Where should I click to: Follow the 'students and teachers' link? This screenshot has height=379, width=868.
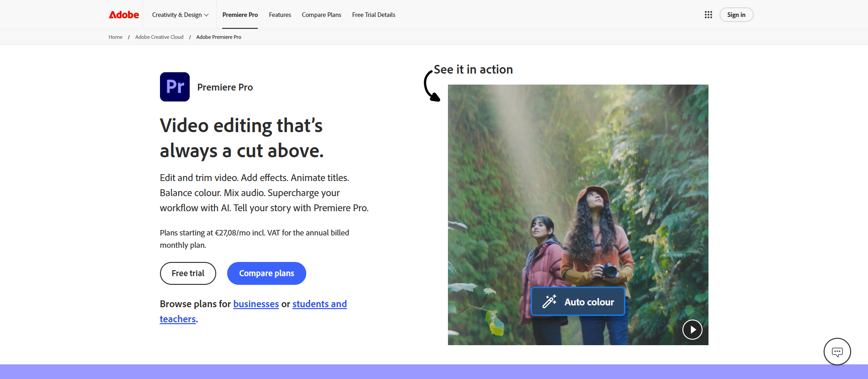coord(320,304)
